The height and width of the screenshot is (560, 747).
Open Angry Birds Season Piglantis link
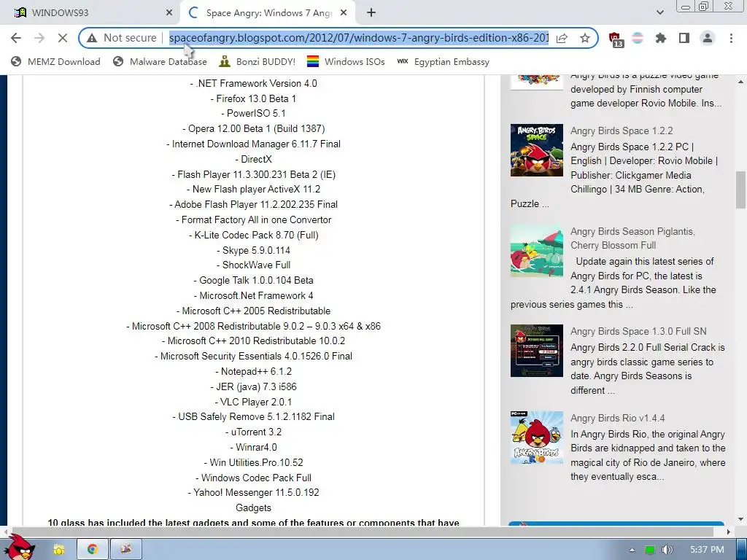[x=632, y=238]
